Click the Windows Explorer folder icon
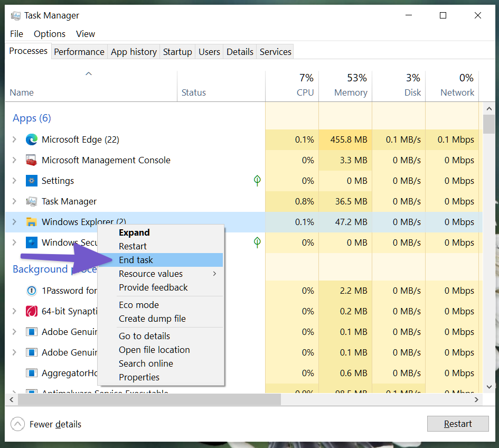This screenshot has width=499, height=448. pos(32,222)
